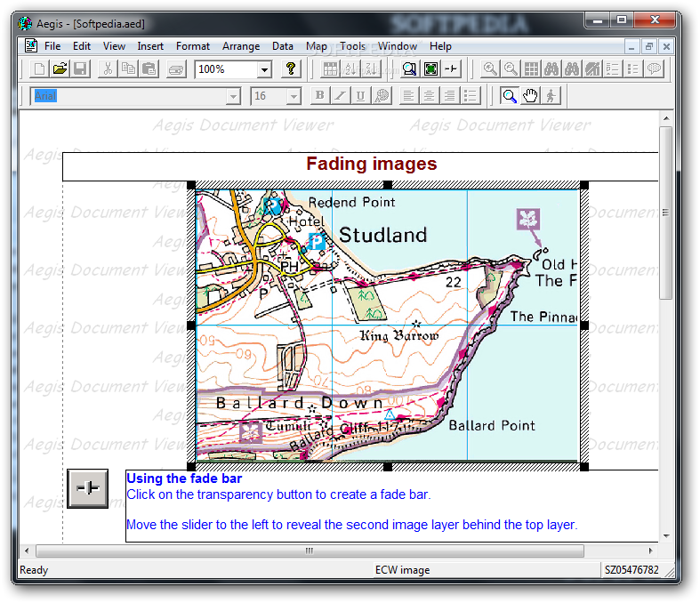Click the greyed zoom-in magnifier icon

coord(490,69)
